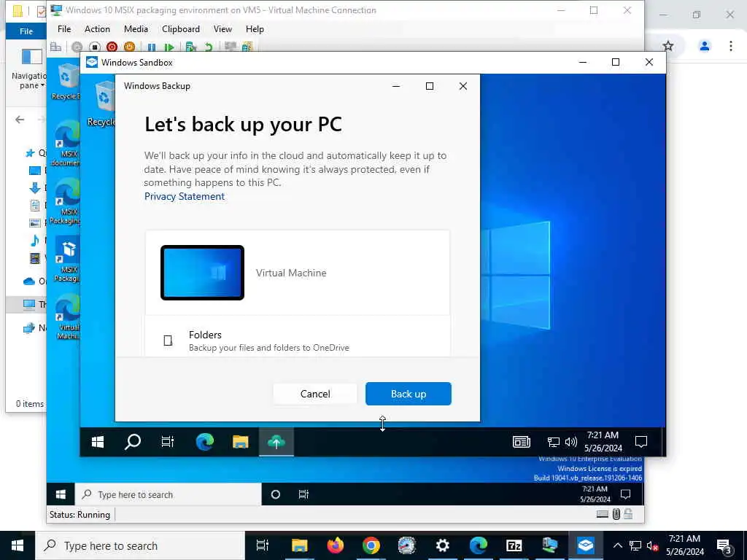This screenshot has height=560, width=747.
Task: Click the mouse icon in the VM status bar
Action: pos(616,514)
